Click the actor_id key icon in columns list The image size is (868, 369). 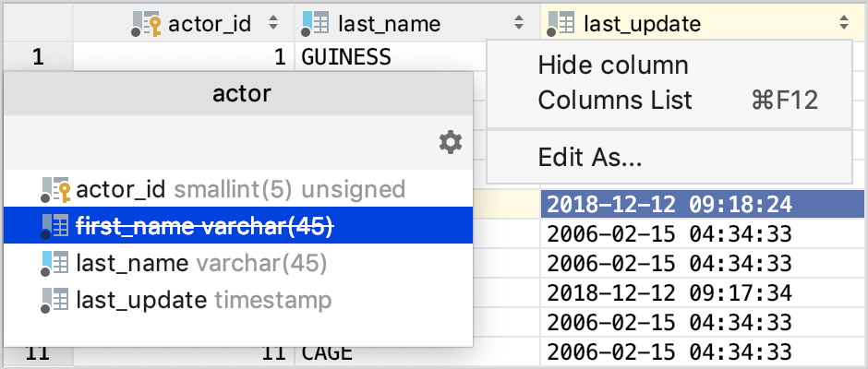pos(56,190)
